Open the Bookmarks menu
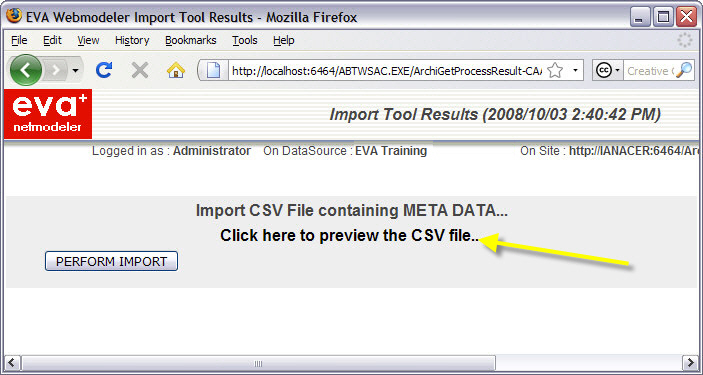The height and width of the screenshot is (375, 703). pos(191,40)
